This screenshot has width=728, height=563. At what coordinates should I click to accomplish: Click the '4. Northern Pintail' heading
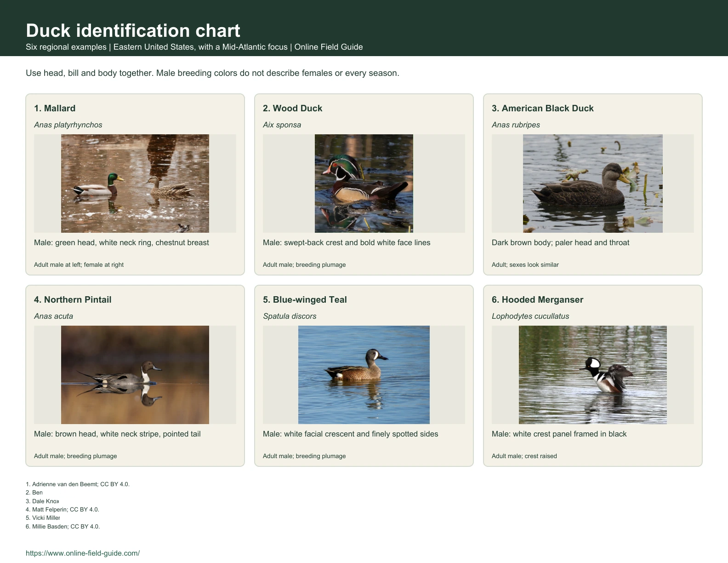click(73, 299)
